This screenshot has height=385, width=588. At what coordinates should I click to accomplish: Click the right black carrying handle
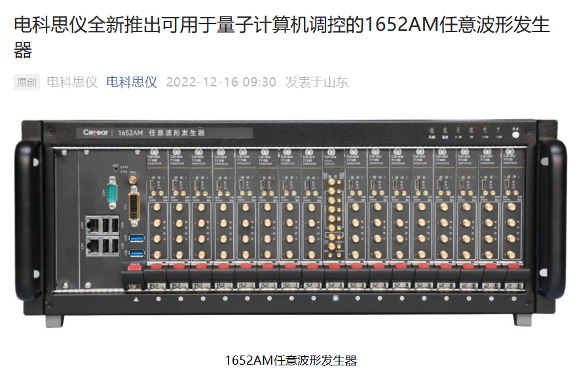[x=553, y=219]
